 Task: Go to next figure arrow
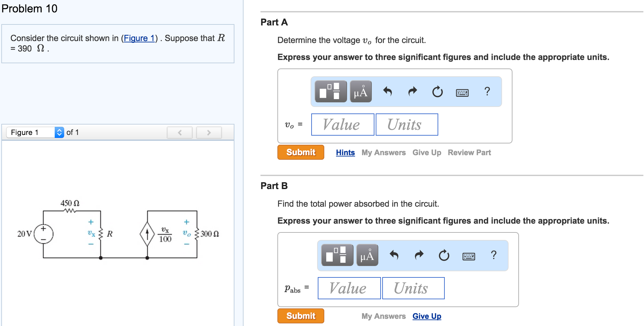coord(209,132)
